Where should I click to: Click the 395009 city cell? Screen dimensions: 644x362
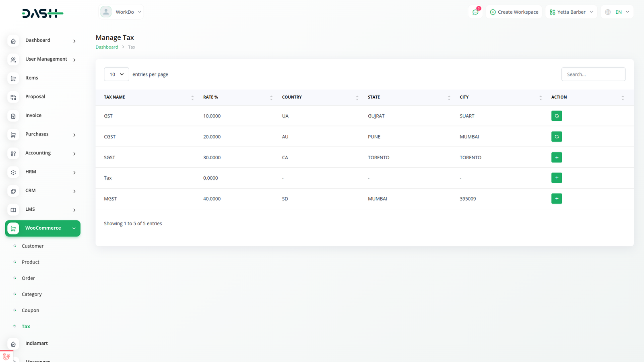pos(468,199)
